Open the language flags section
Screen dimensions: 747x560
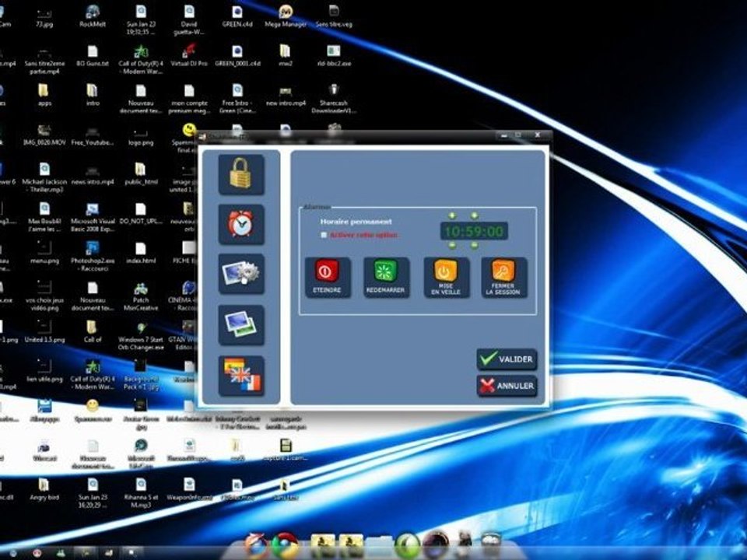[241, 376]
